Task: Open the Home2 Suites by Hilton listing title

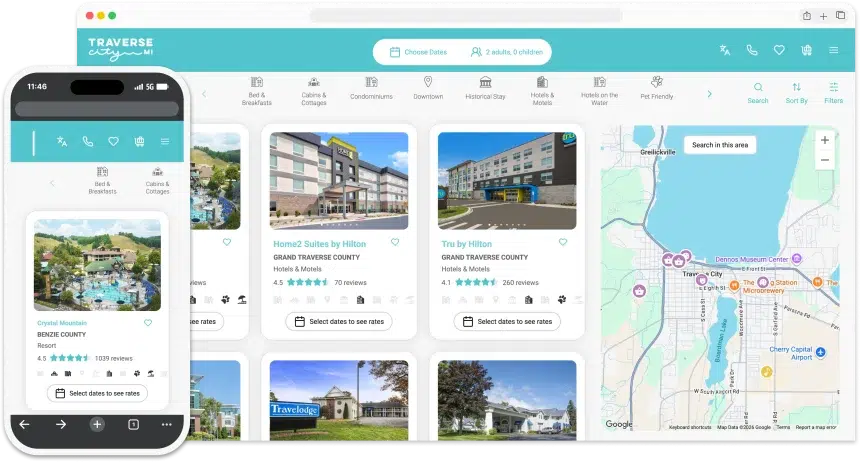Action: 320,244
